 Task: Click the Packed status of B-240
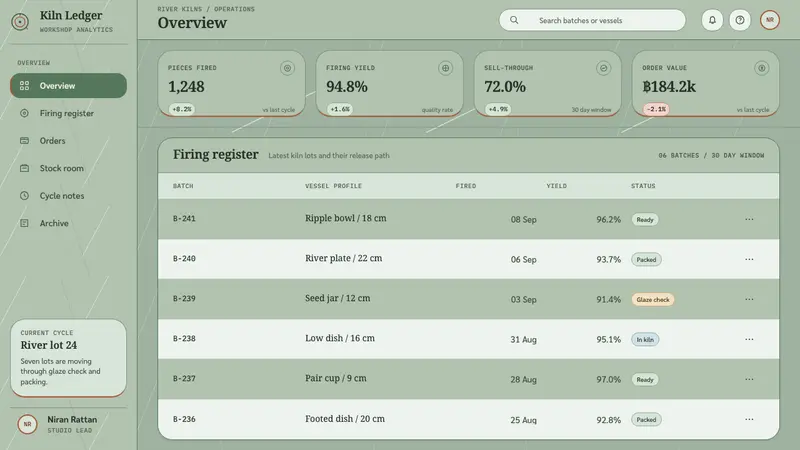click(646, 260)
